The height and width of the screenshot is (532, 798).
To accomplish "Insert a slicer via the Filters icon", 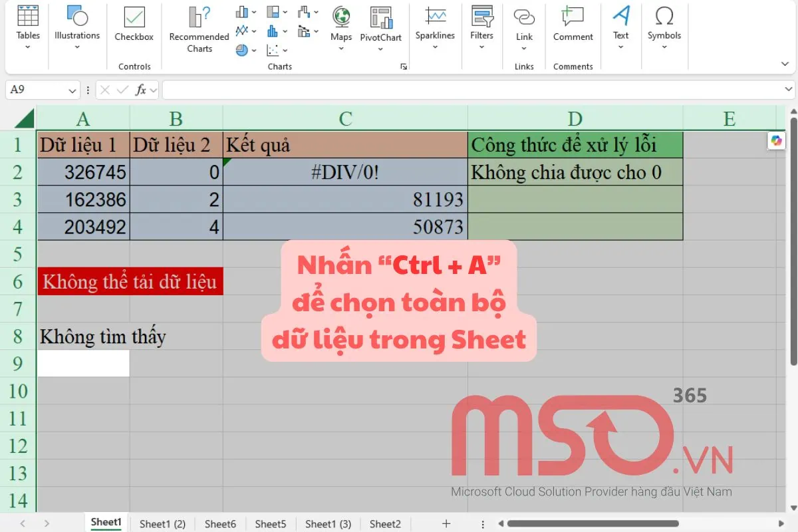I will tap(481, 27).
